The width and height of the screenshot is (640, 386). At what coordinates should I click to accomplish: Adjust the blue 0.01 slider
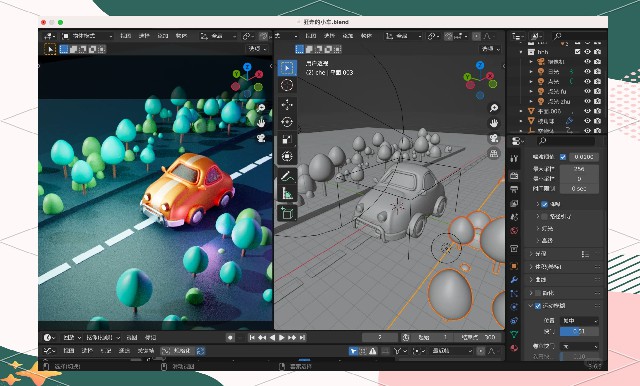click(579, 331)
